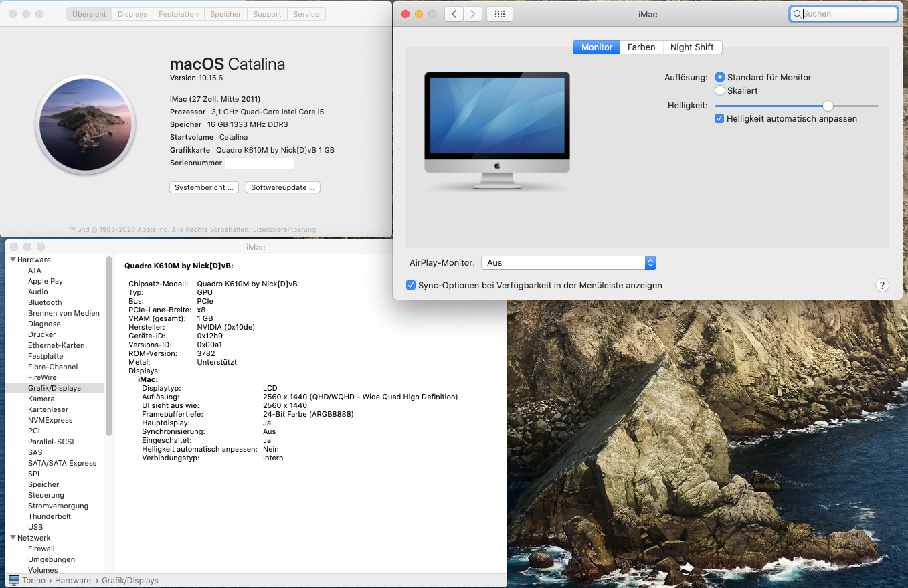
Task: Open the Service tab in About window
Action: click(306, 14)
